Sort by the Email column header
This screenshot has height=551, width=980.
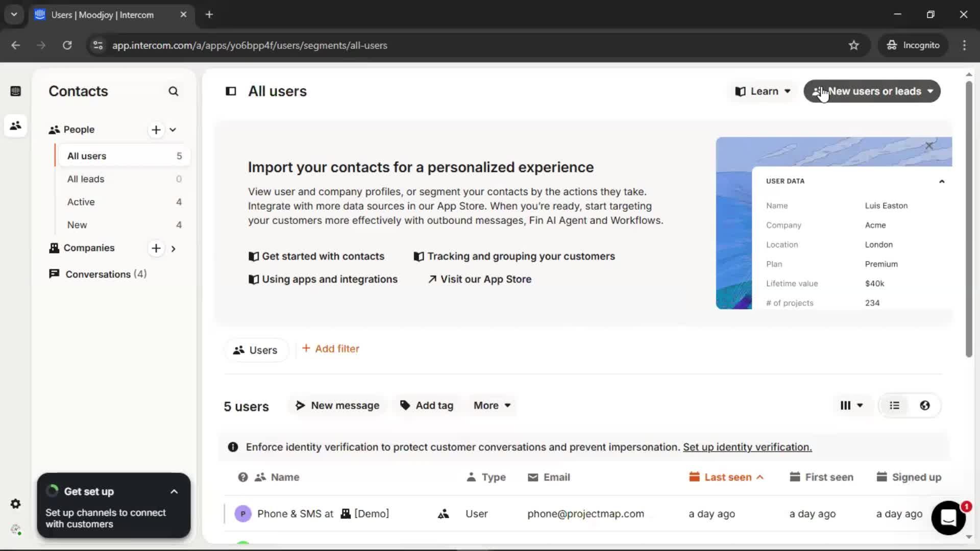click(549, 478)
